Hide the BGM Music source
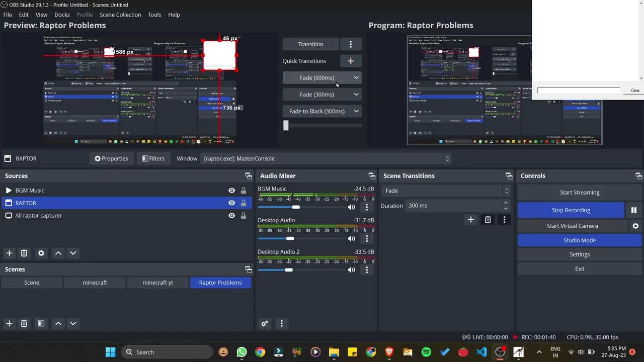This screenshot has height=362, width=644. pos(231,191)
